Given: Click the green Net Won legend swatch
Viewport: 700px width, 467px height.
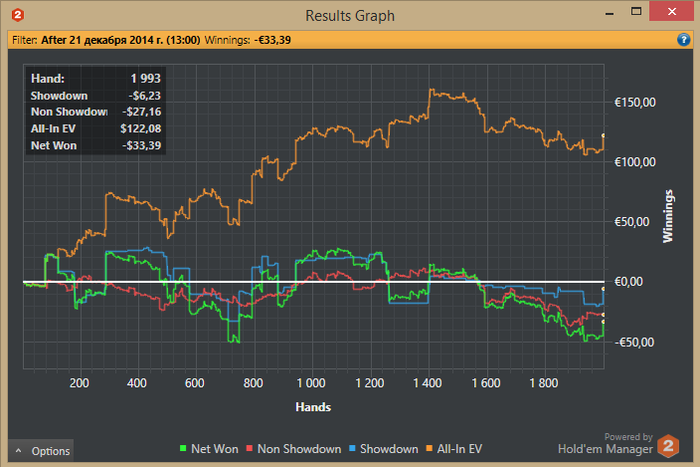Looking at the screenshot, I should tap(183, 448).
